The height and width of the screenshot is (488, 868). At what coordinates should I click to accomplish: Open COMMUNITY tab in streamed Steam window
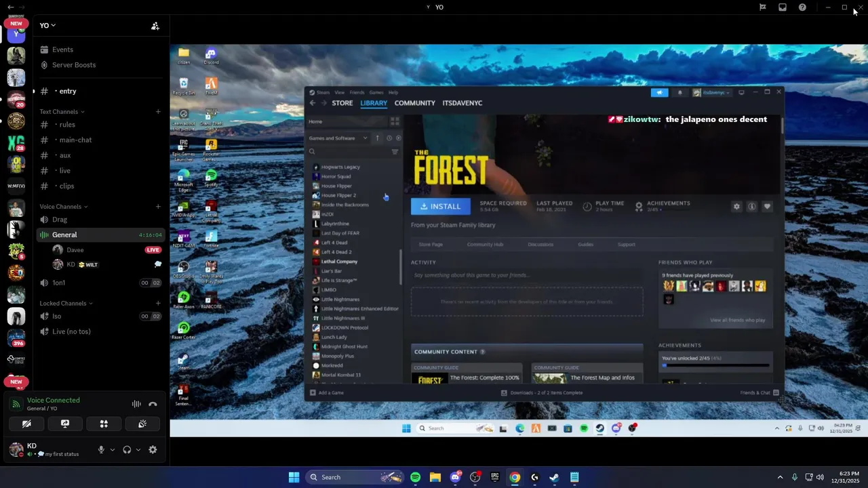[x=415, y=103]
